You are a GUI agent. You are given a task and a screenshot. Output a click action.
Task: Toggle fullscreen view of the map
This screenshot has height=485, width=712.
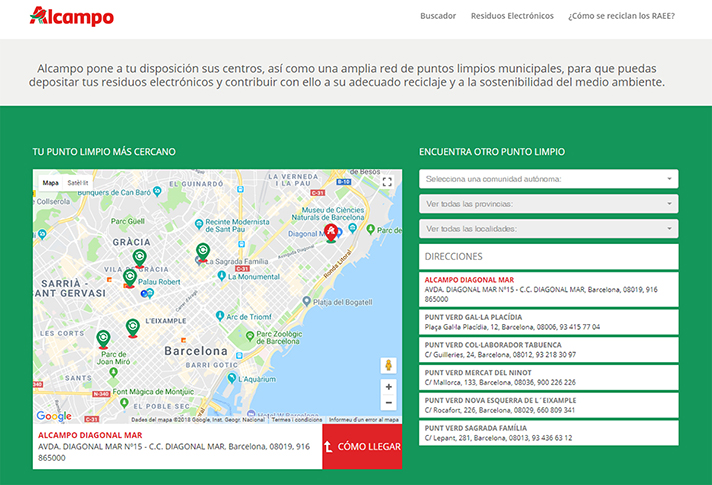388,183
